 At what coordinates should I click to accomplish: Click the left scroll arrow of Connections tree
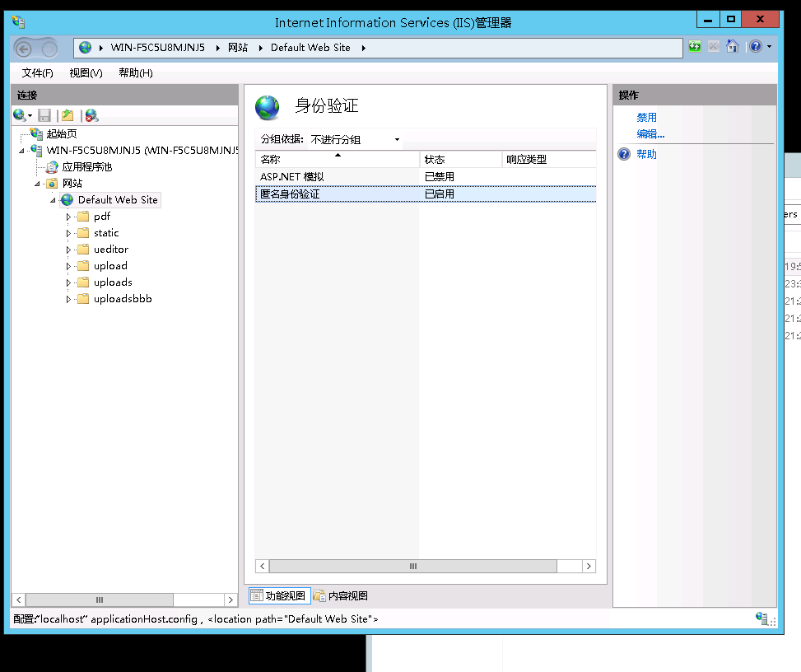coord(19,600)
